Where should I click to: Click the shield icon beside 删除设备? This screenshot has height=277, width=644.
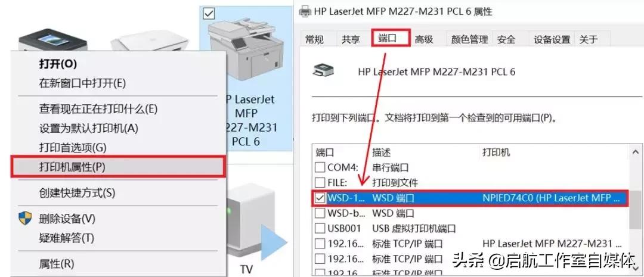pos(25,218)
